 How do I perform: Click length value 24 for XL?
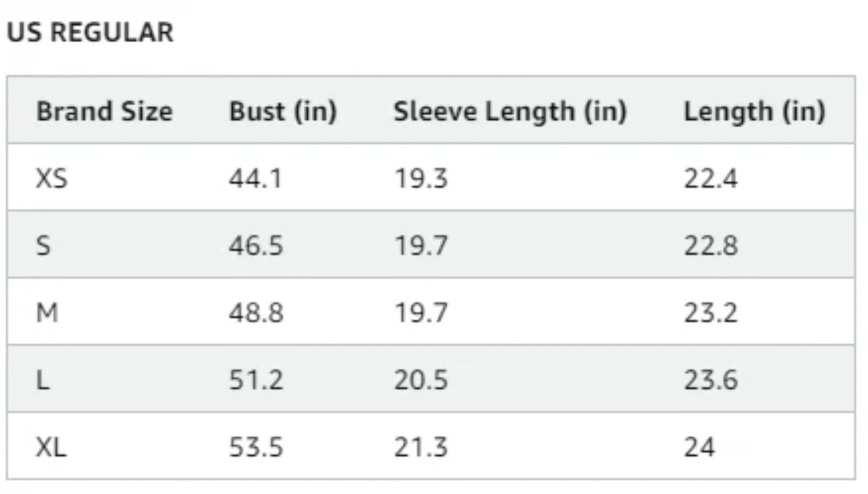tap(700, 447)
